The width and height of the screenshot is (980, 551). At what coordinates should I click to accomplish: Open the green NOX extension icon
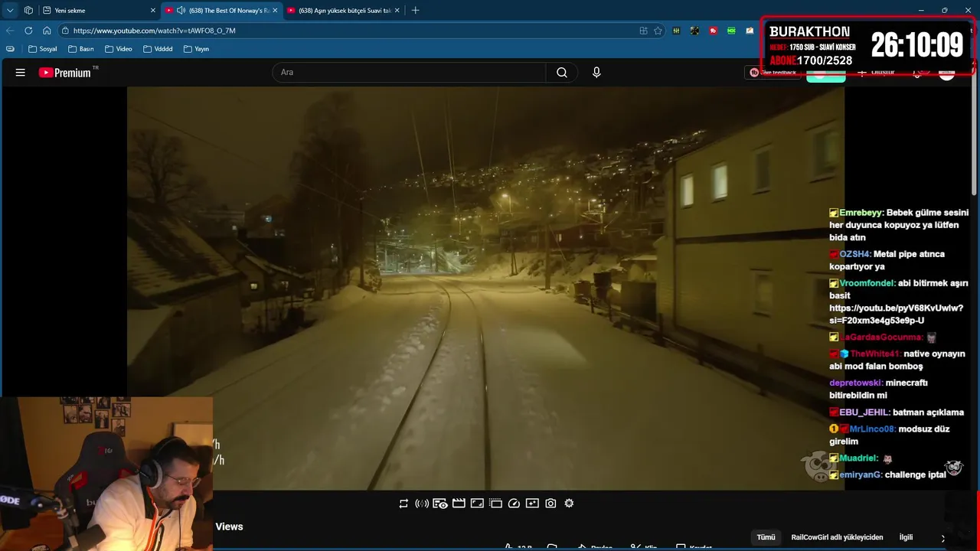tap(731, 31)
